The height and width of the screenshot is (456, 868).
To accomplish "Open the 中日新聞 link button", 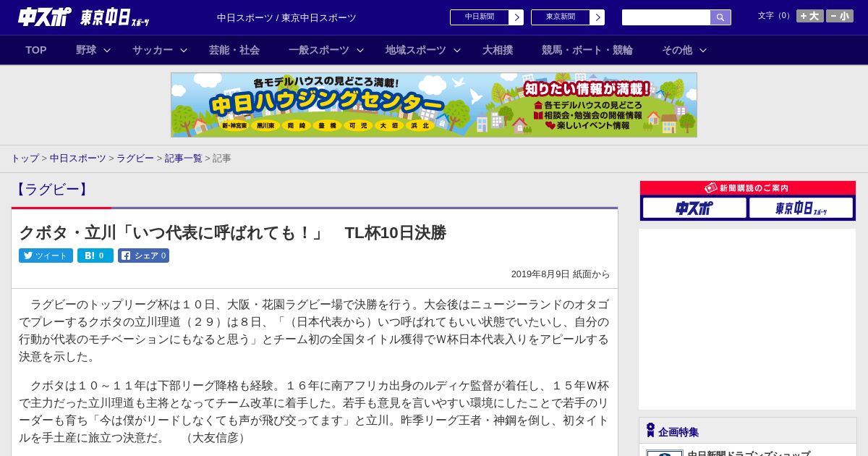I will [x=479, y=17].
